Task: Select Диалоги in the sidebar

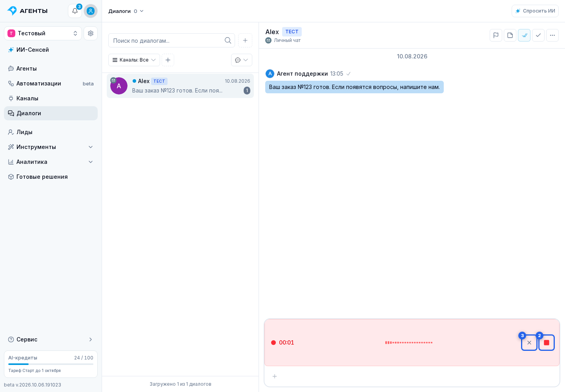Action: 51,113
